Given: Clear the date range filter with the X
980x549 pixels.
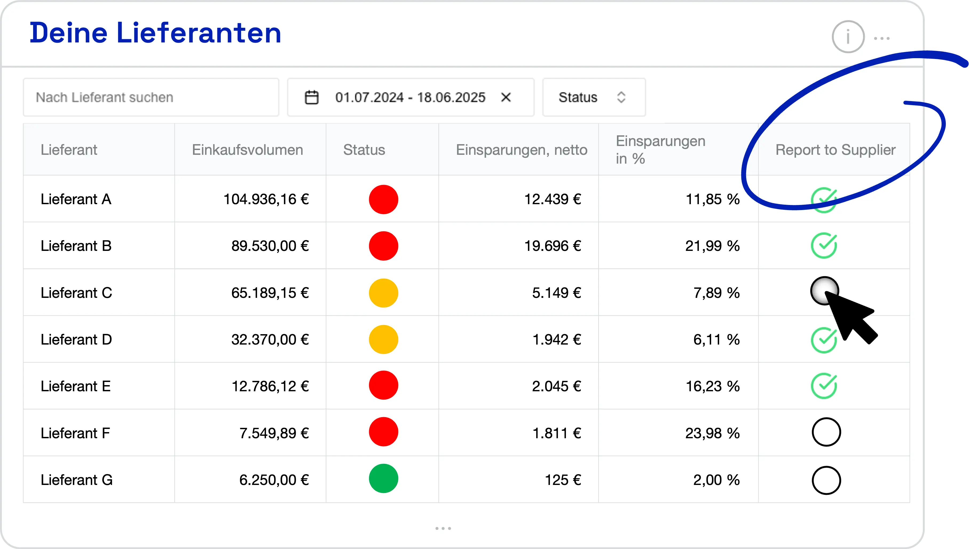Looking at the screenshot, I should coord(506,97).
